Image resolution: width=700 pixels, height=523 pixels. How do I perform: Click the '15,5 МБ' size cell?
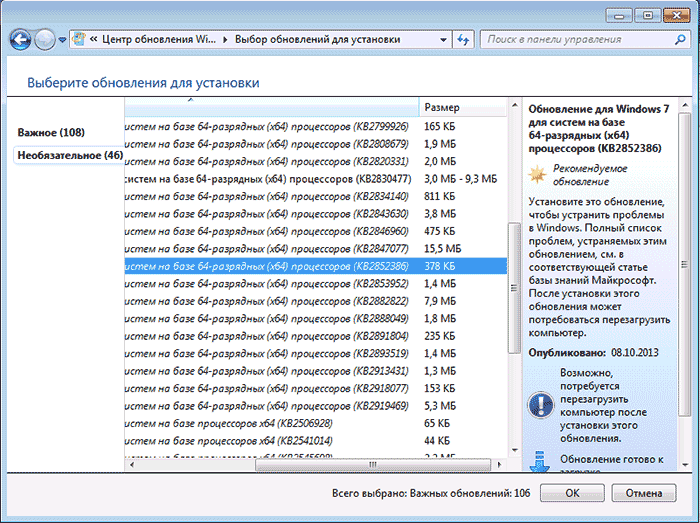[442, 249]
